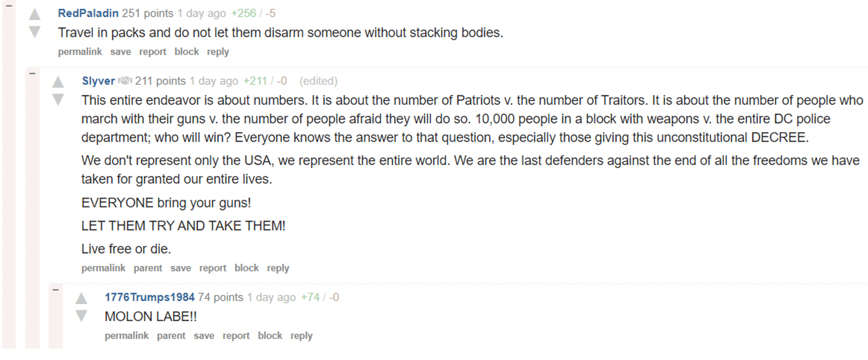
Task: Save the MOLON LABE comment
Action: pyautogui.click(x=204, y=336)
